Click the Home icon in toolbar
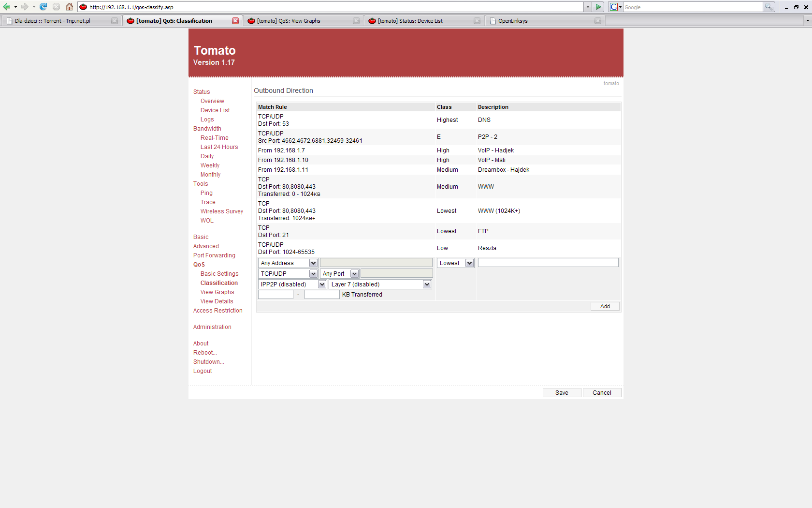Screen dimensions: 812x508 70,7
